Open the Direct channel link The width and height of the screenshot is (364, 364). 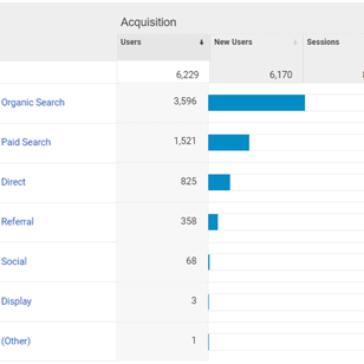point(13,182)
